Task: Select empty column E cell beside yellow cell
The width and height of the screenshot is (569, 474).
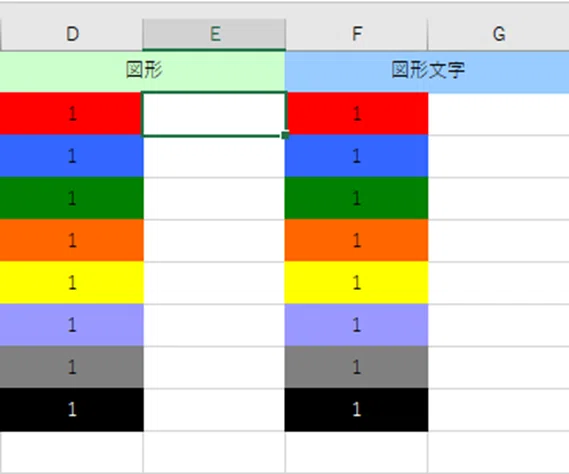Action: 214,282
